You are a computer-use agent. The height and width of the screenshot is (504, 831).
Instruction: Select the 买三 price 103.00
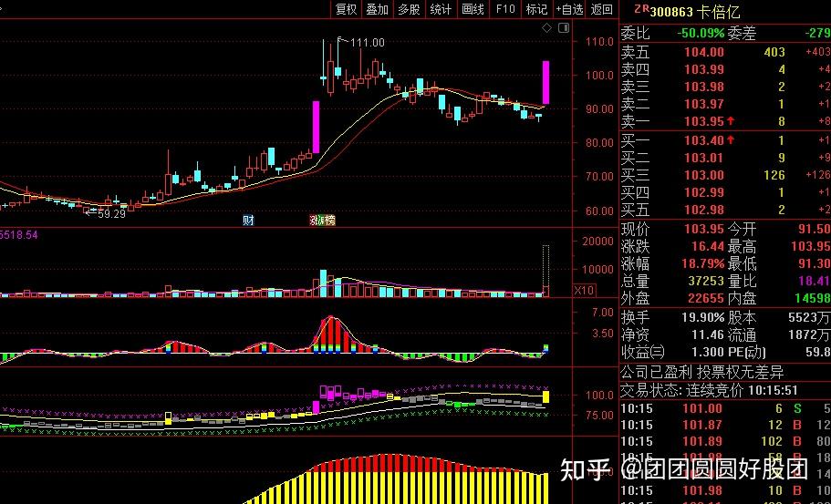click(704, 175)
